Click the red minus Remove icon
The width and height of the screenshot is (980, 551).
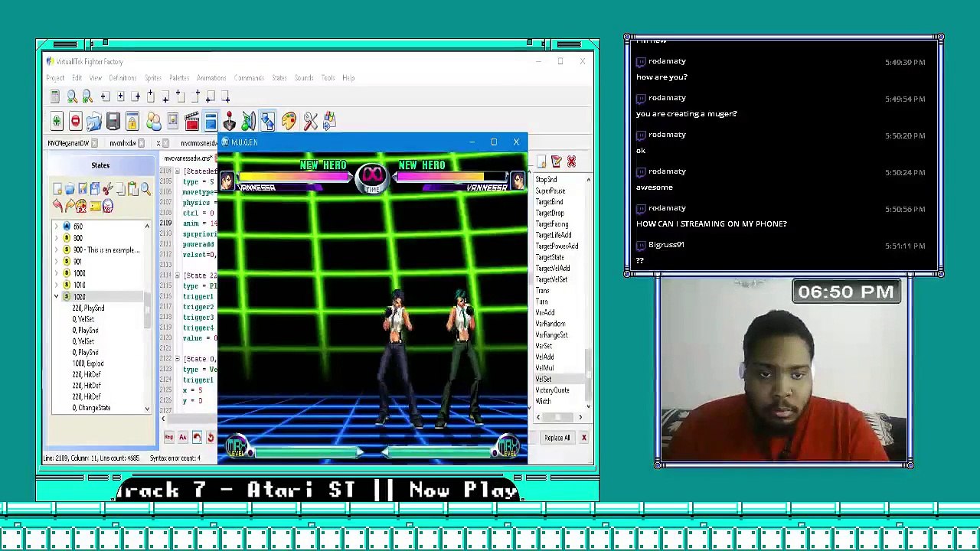click(x=75, y=121)
